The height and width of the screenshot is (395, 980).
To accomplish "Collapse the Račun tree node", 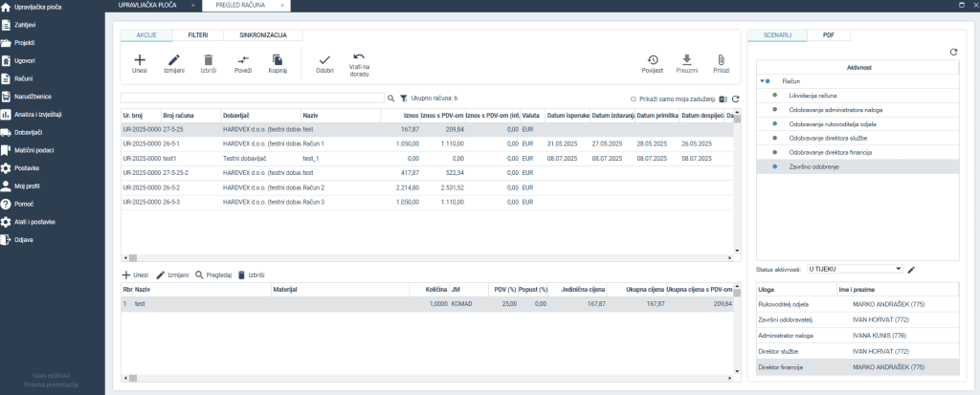I will click(763, 82).
